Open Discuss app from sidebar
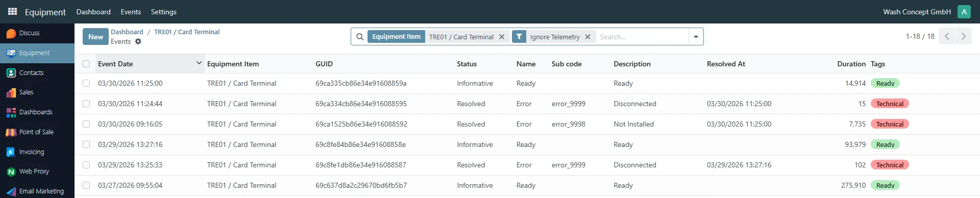 coord(37,33)
